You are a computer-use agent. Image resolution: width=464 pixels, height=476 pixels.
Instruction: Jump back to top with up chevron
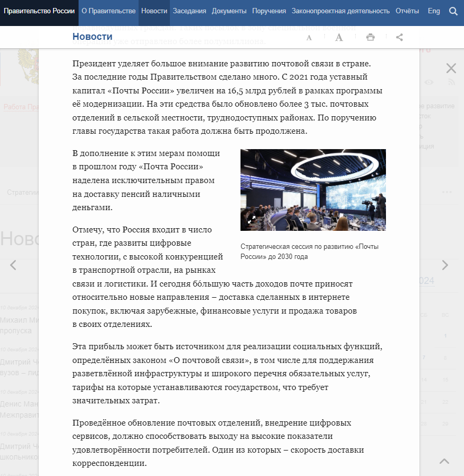point(444,461)
